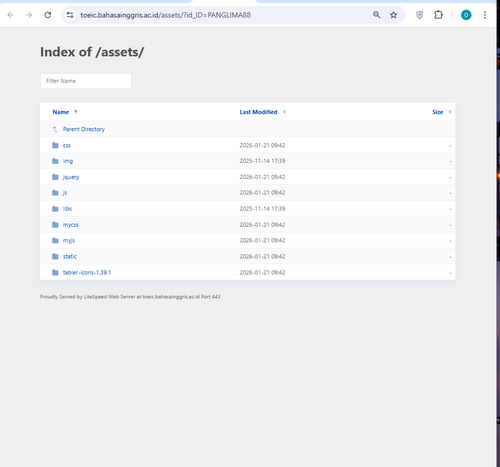This screenshot has width=500, height=467.
Task: Bookmark this page with the star icon
Action: [394, 15]
